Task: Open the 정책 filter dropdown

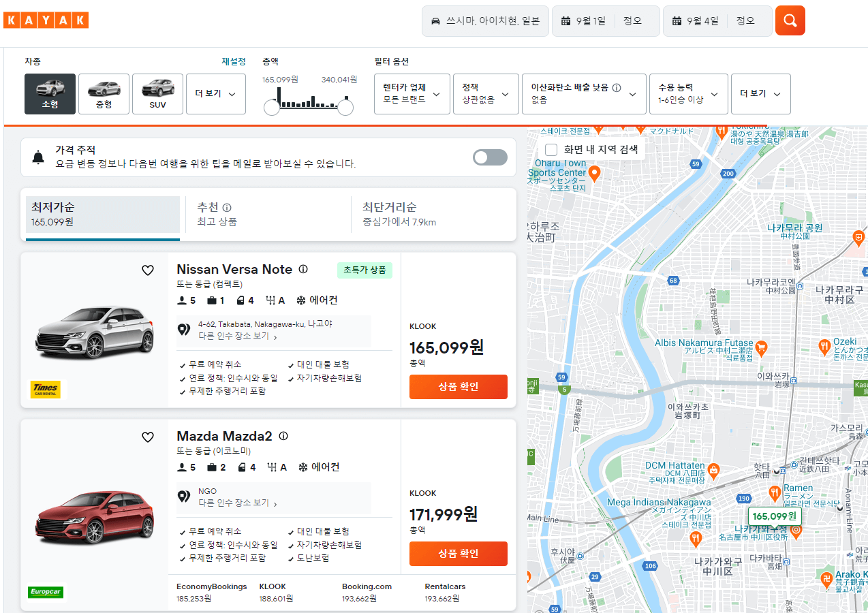Action: 486,94
